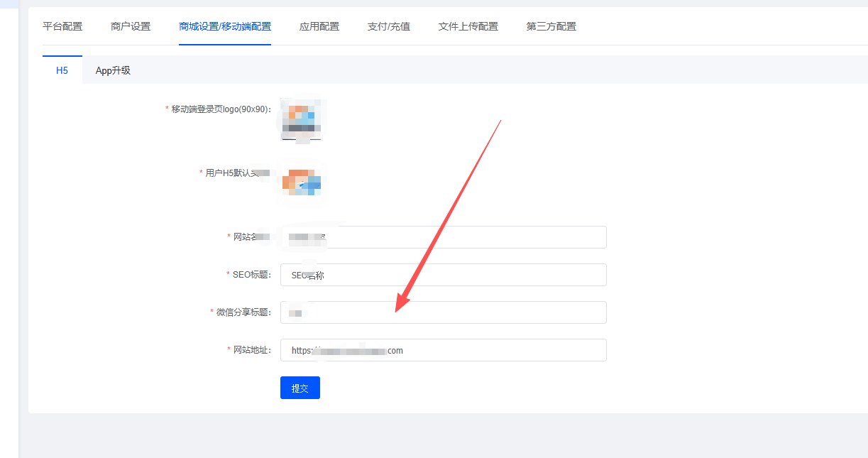Switch to the App升级 sub-tab
Image resolution: width=868 pixels, height=458 pixels.
113,70
